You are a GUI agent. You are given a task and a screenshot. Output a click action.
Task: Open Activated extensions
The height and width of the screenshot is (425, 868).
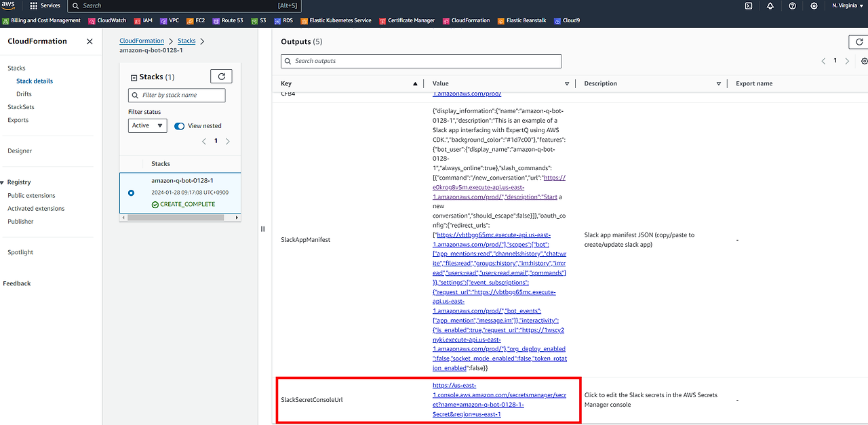coord(36,208)
